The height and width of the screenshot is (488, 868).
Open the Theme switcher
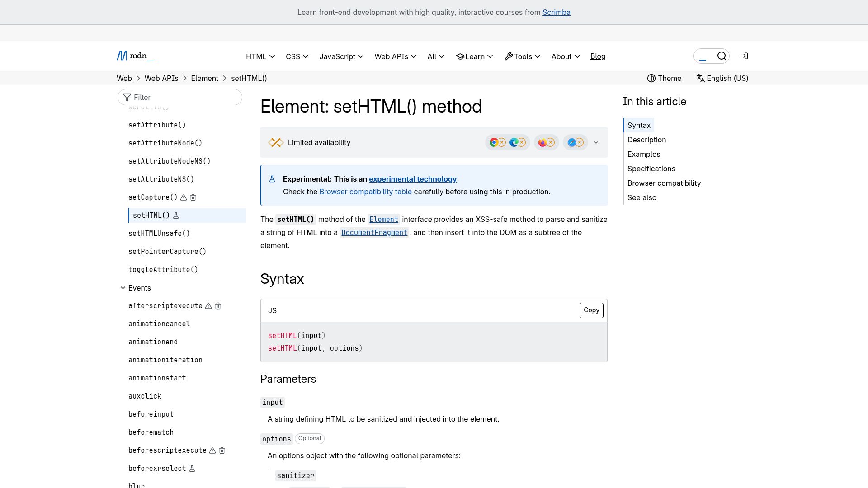click(664, 78)
